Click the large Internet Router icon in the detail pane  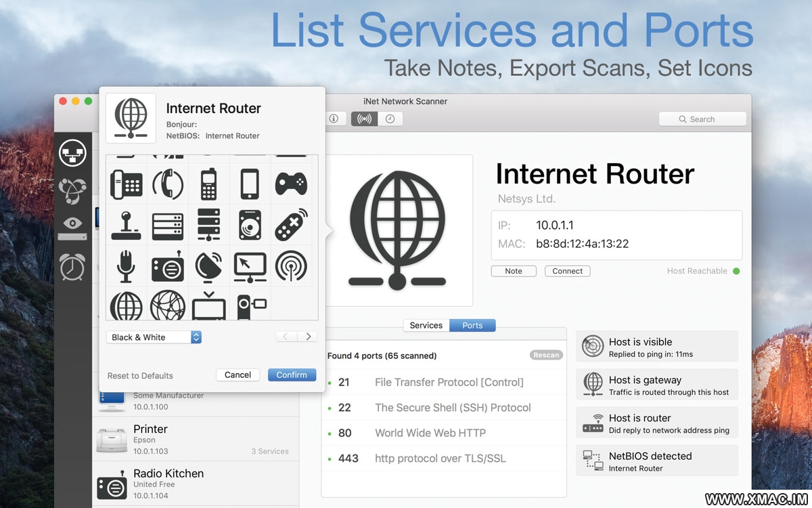(x=397, y=230)
